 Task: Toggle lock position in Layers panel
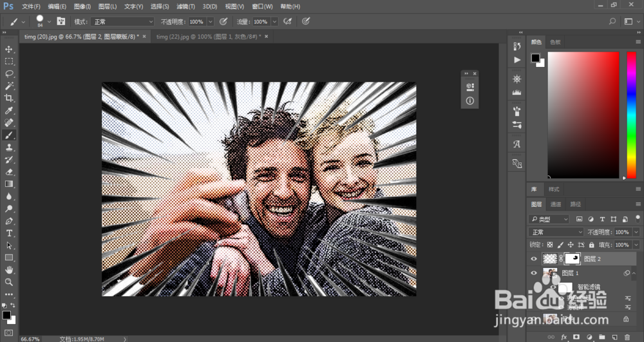click(x=571, y=245)
